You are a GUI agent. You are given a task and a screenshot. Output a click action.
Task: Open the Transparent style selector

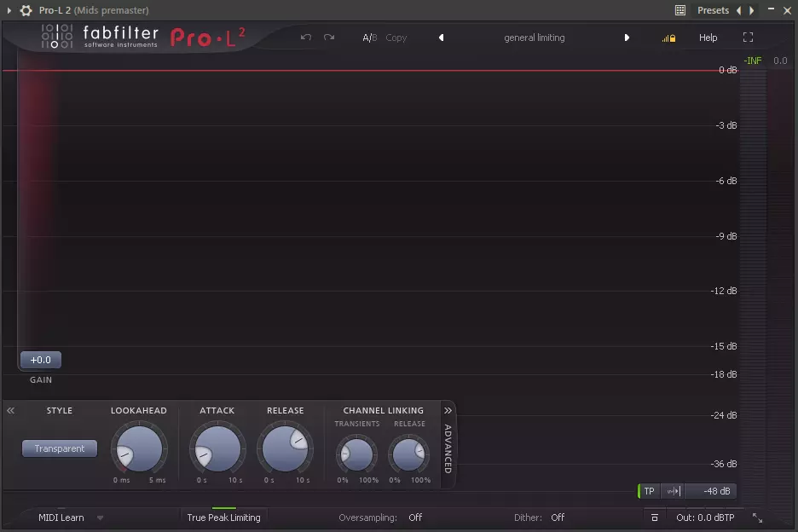click(60, 448)
